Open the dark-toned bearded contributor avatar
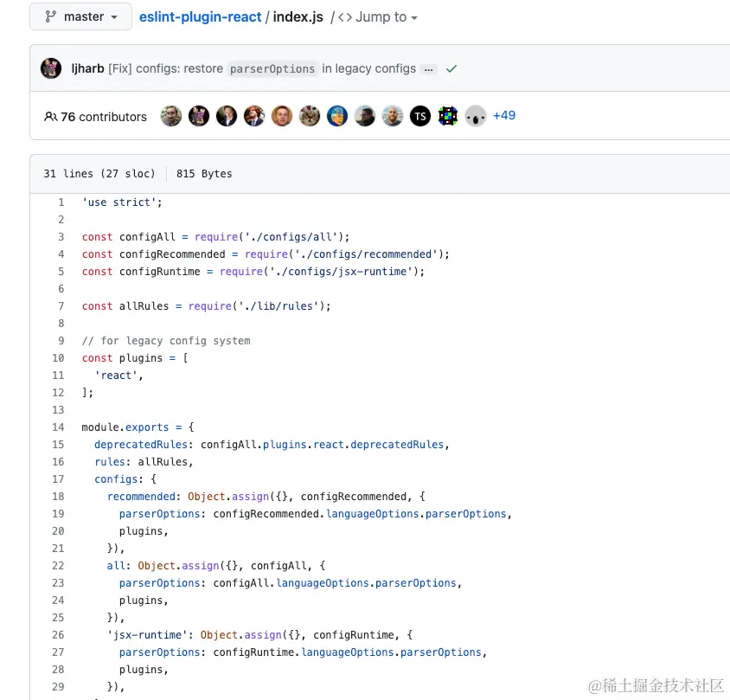 point(365,116)
